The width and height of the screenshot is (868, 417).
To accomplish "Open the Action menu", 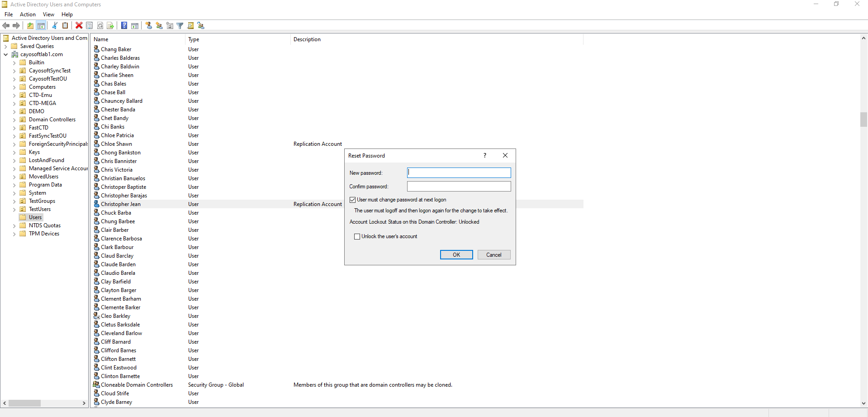I will pos(28,14).
